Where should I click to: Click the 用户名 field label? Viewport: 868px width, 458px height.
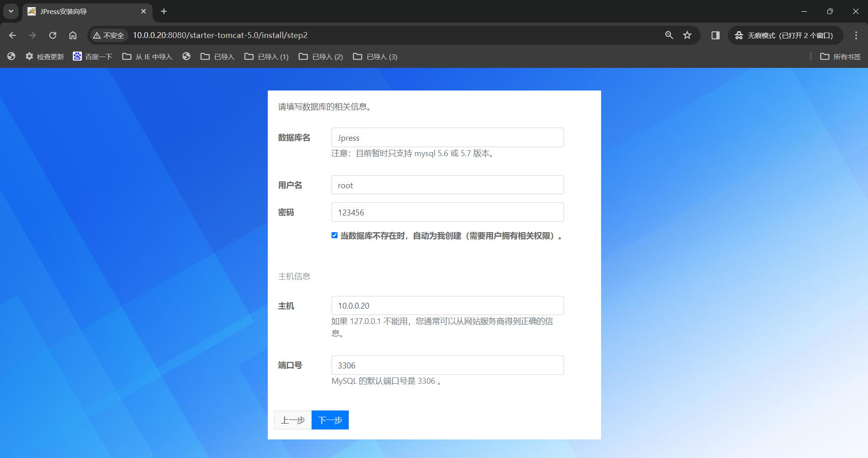290,185
